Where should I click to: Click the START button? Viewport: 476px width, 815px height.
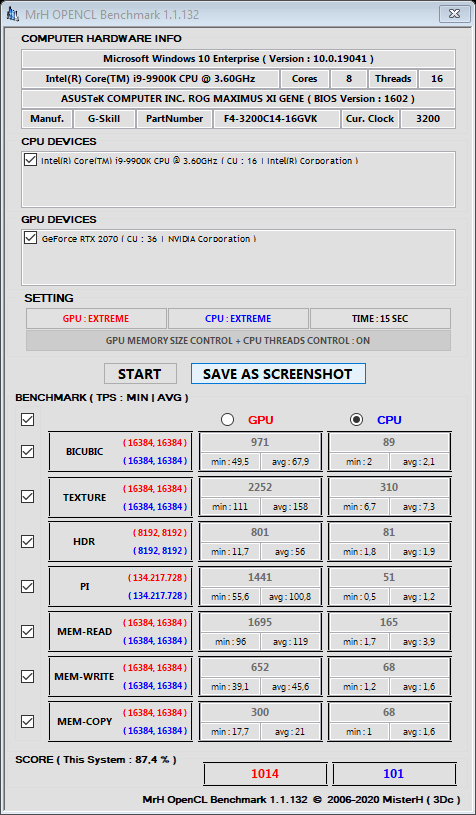[140, 374]
